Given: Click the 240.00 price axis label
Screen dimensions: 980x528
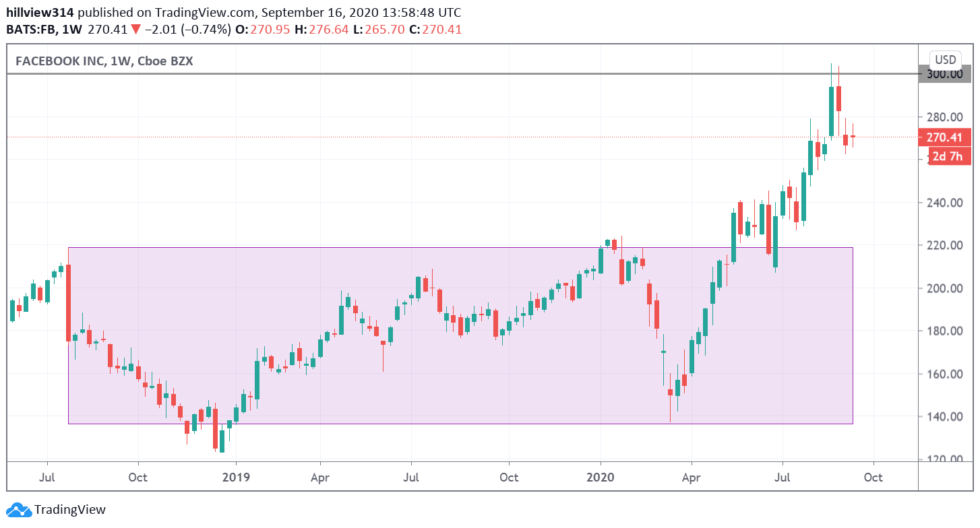Looking at the screenshot, I should 944,203.
